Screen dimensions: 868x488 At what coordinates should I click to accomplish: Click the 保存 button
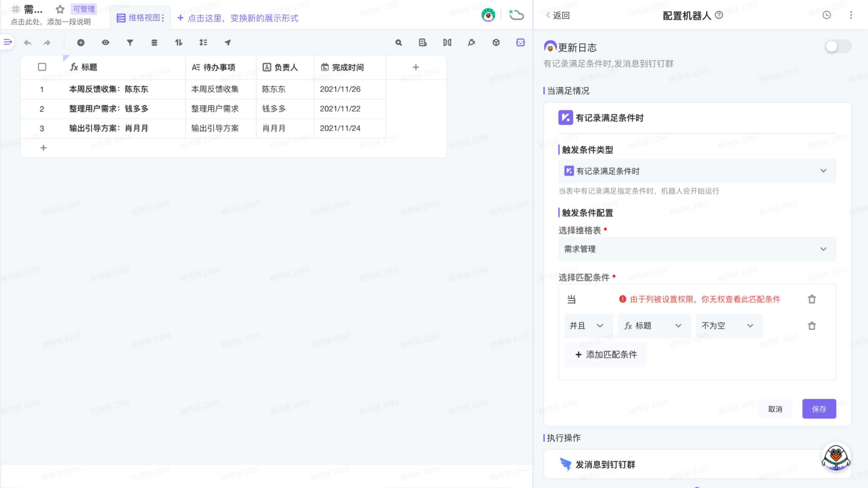[x=819, y=409]
